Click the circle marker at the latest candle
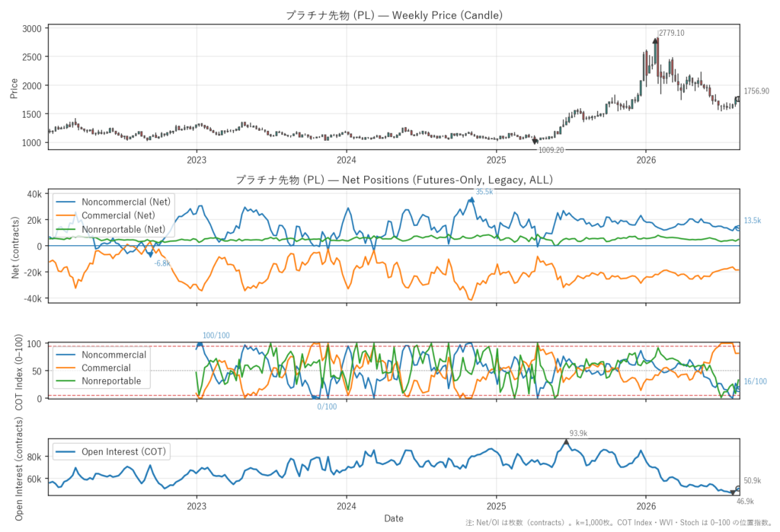The width and height of the screenshot is (780, 532). click(737, 100)
